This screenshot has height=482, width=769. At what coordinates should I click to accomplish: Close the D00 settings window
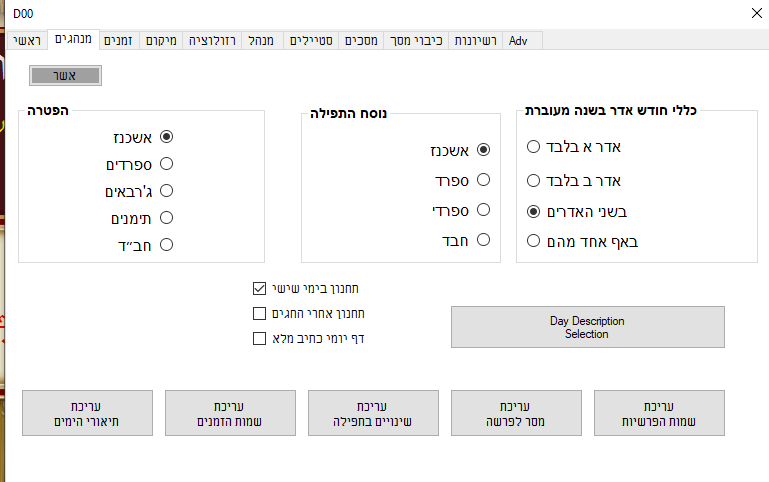coord(753,13)
